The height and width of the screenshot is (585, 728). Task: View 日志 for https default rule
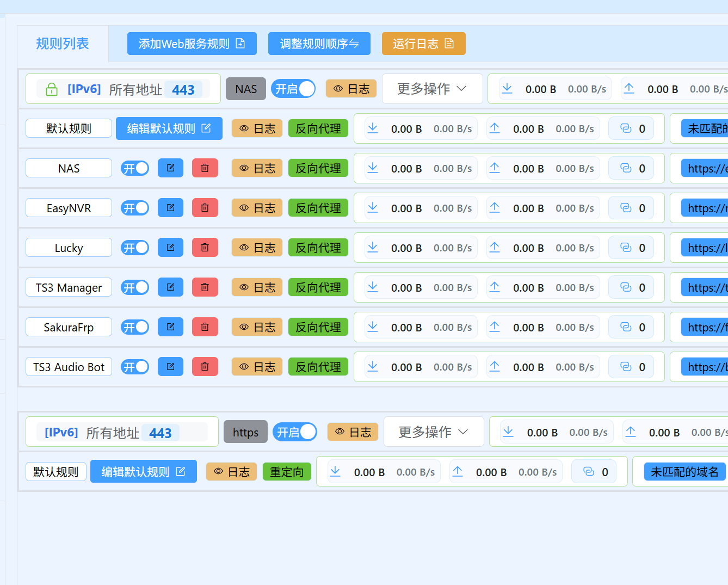point(231,472)
